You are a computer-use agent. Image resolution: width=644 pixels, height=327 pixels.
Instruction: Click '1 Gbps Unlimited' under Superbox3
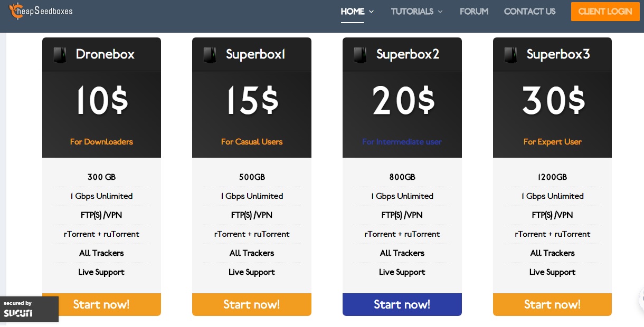(552, 196)
